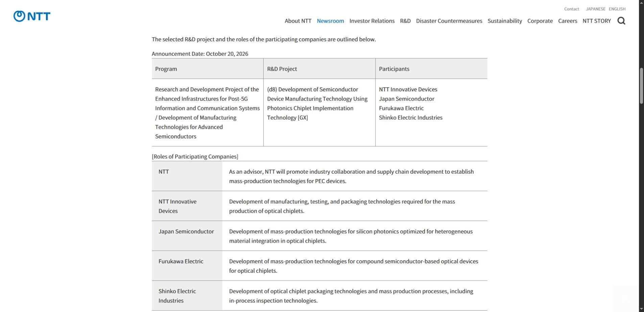The height and width of the screenshot is (312, 644).
Task: Click the silicon photonics heterogeneous integration description
Action: click(x=351, y=236)
